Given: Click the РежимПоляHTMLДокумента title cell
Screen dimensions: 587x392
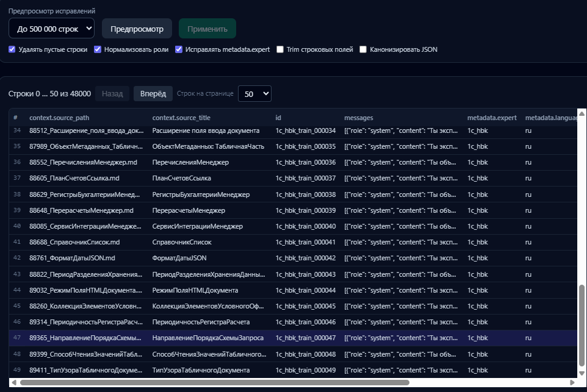Looking at the screenshot, I should (195, 290).
